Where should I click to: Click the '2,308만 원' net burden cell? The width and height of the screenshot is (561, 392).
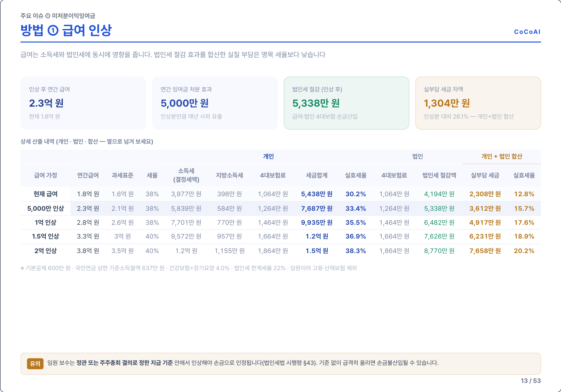tap(485, 194)
